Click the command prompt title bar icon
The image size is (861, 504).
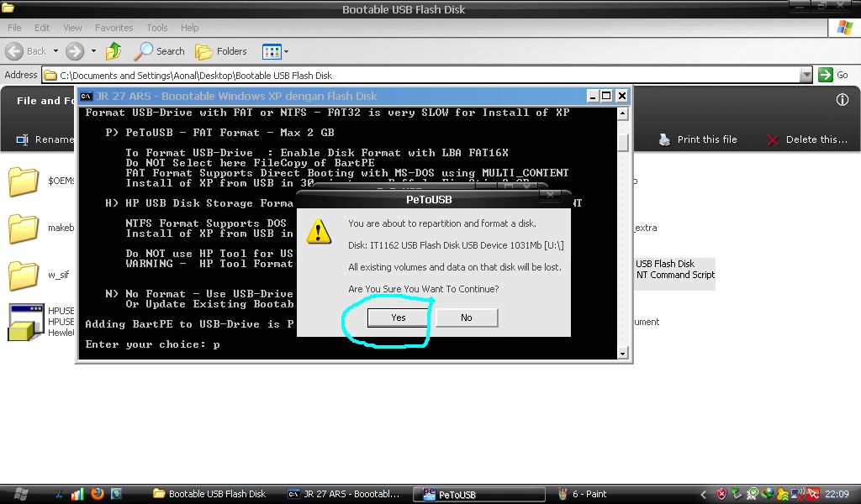(x=87, y=97)
